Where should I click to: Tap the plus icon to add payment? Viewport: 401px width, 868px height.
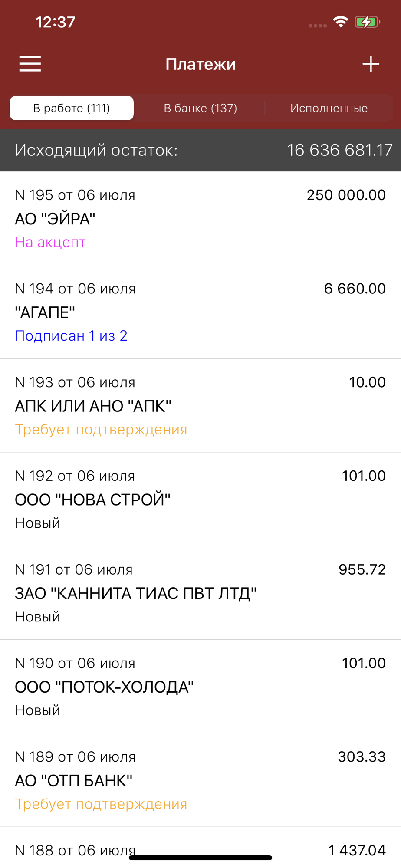tap(371, 64)
